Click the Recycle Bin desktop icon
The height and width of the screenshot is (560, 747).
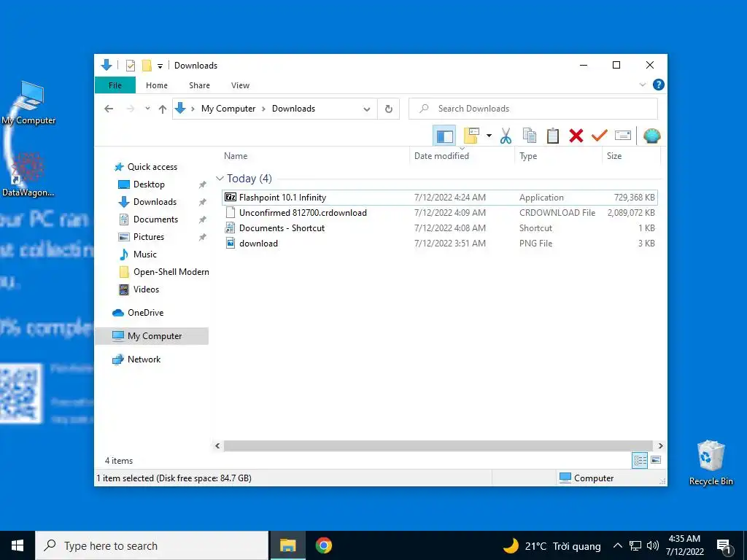coord(711,462)
